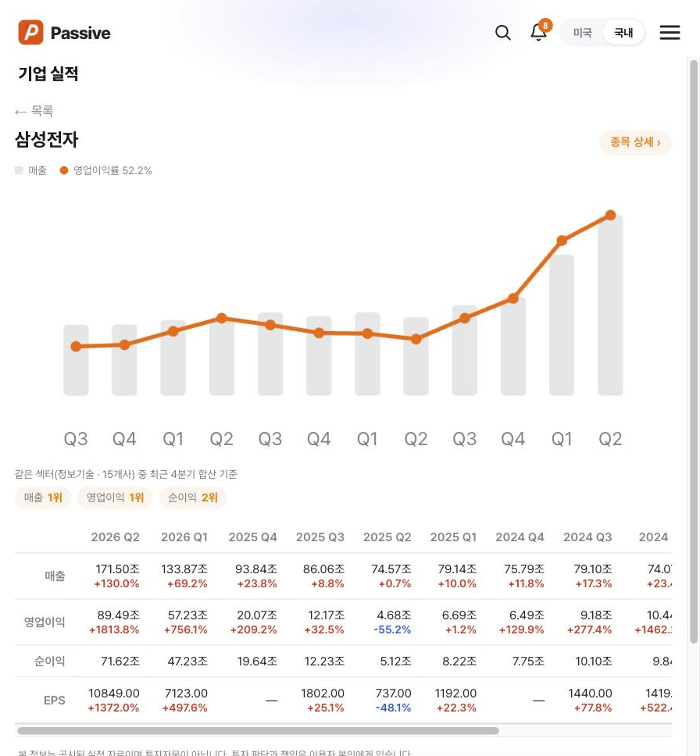
Task: Click net income 19.64조
Action: [x=257, y=661]
